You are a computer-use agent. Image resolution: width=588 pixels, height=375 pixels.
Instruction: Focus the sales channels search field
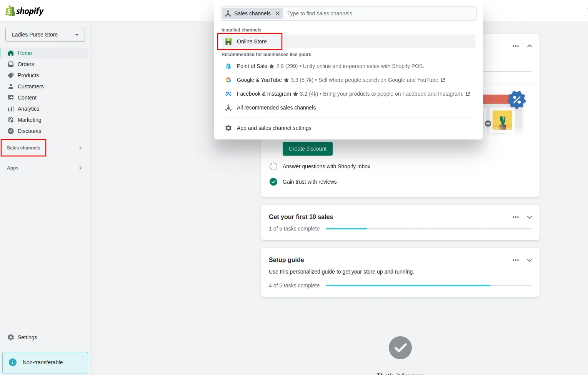tap(380, 13)
